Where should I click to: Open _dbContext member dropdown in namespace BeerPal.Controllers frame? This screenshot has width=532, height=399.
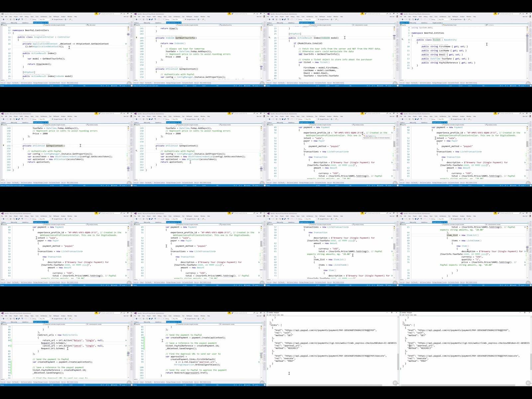point(108,25)
